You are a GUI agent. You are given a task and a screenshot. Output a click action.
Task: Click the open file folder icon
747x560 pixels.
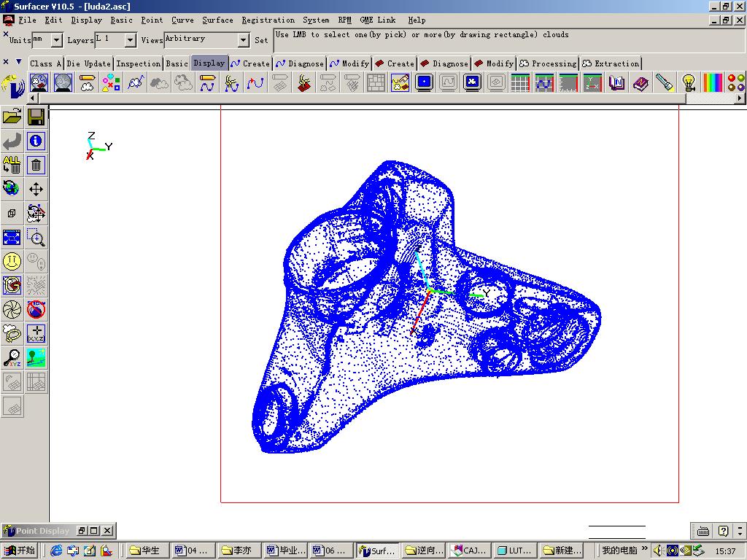(x=12, y=117)
